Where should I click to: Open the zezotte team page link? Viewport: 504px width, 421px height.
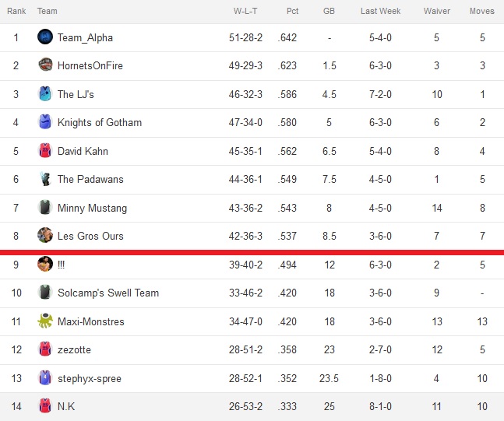pyautogui.click(x=74, y=349)
